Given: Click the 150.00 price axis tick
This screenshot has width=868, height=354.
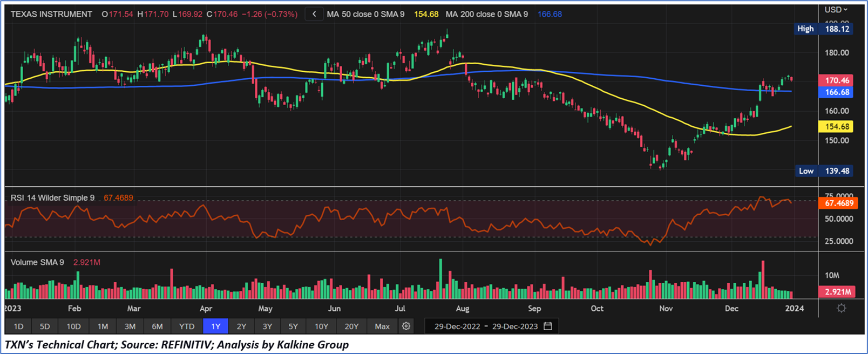Looking at the screenshot, I should click(837, 140).
